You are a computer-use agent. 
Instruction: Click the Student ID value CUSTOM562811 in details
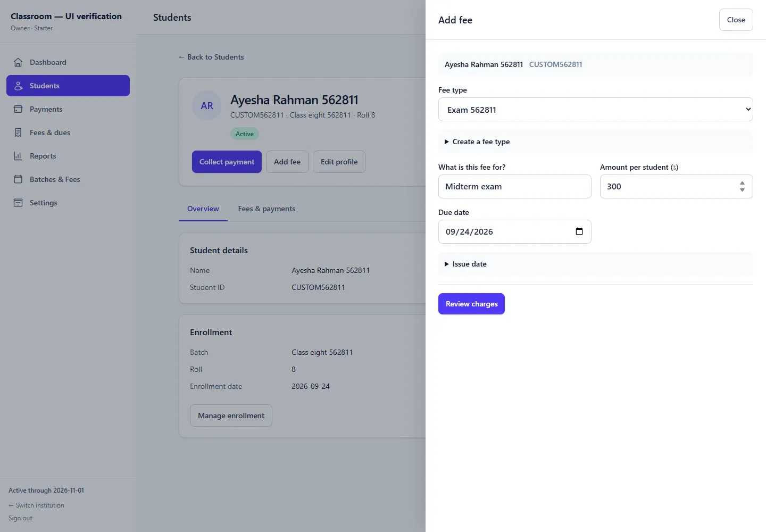318,287
